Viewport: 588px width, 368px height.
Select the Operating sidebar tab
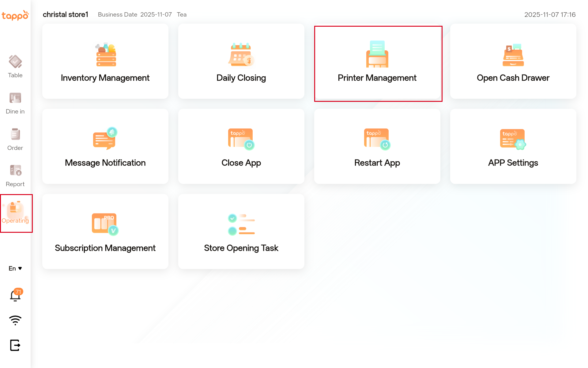pyautogui.click(x=15, y=213)
